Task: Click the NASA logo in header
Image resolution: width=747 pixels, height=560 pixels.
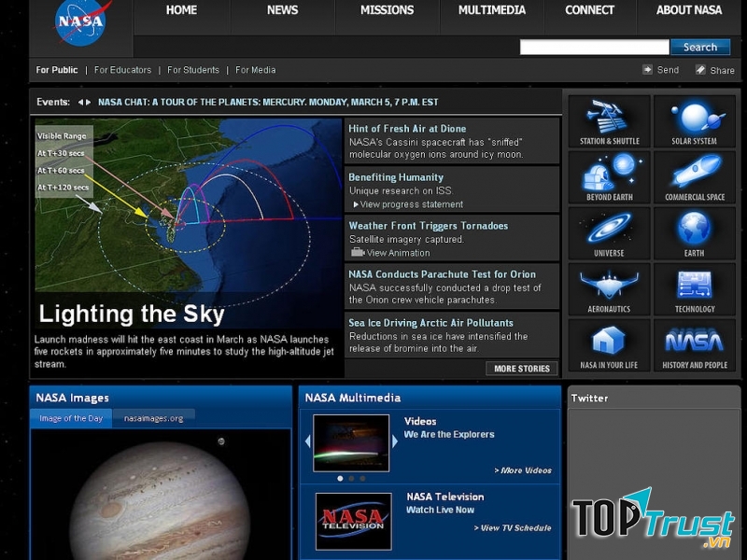Action: click(81, 24)
